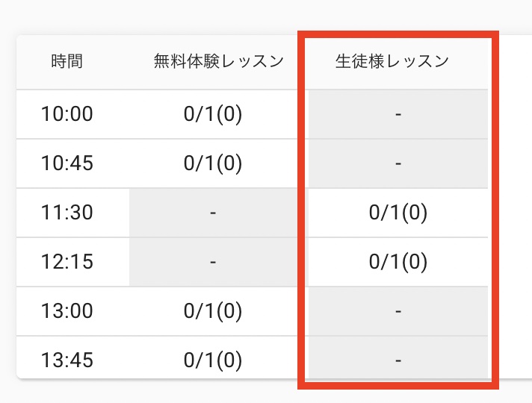532x403 pixels.
Task: Click the 12:15 unavailable 無料体験レッスン cell
Action: [x=213, y=262]
